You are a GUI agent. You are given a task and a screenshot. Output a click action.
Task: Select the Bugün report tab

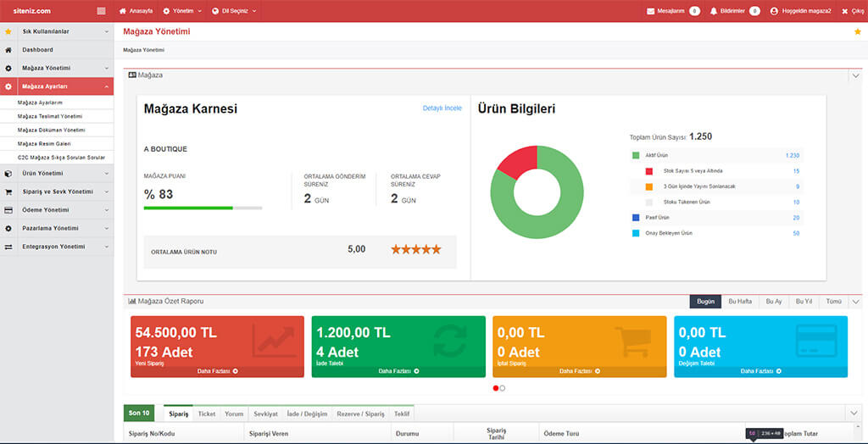pyautogui.click(x=705, y=301)
